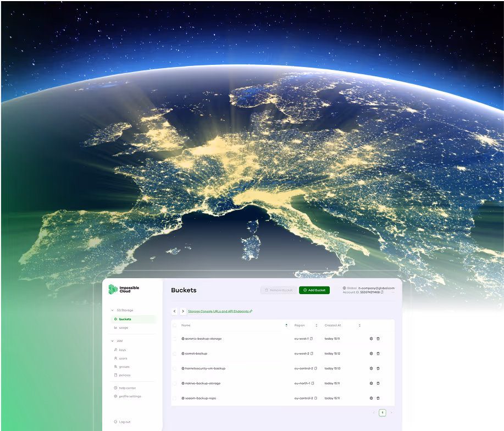Click the Impossible Cloud logo
Screen dimensions: 504x431
tap(124, 289)
